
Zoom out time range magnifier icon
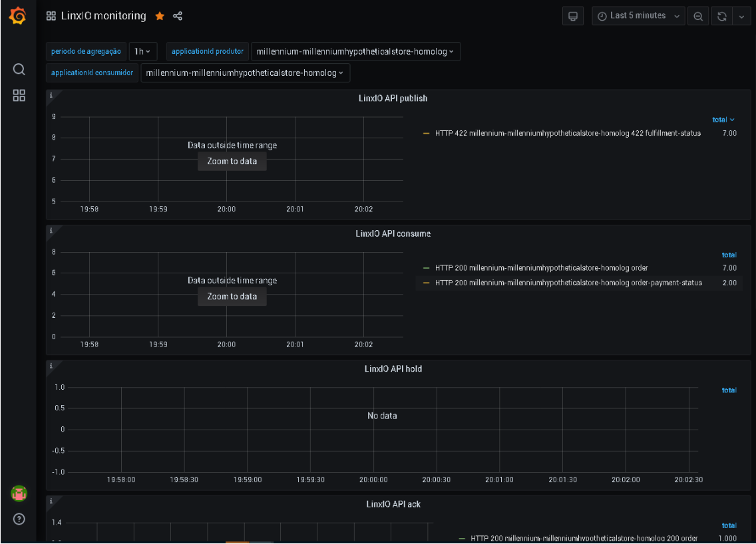tap(697, 16)
